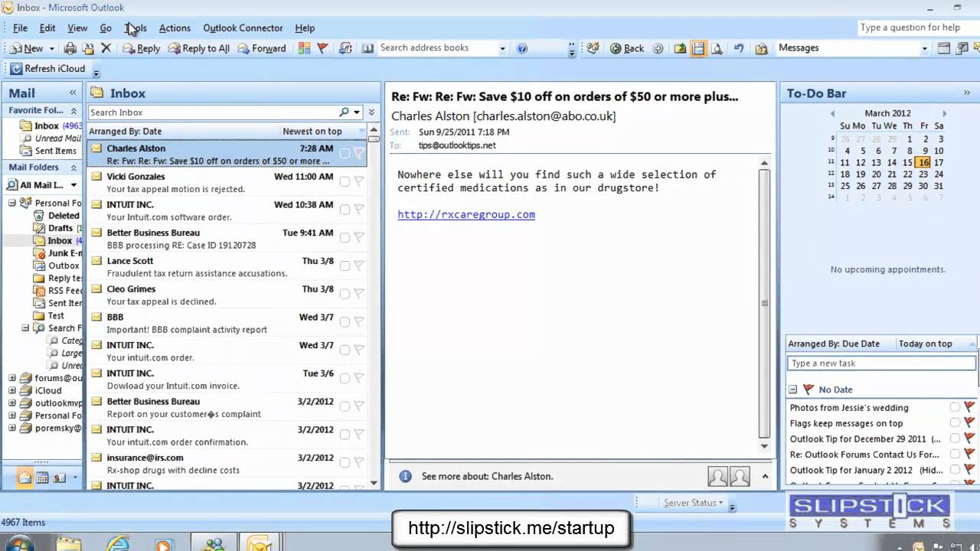This screenshot has width=980, height=551.
Task: Click the Print Preview magnifier icon
Action: point(717,48)
